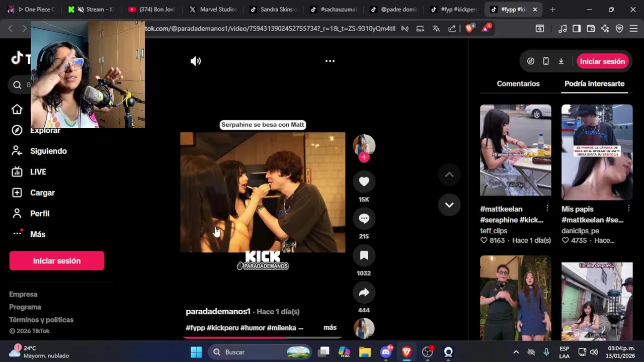Click the sidebar Iniciar sesión button
Image resolution: width=644 pixels, height=362 pixels.
pos(57,261)
